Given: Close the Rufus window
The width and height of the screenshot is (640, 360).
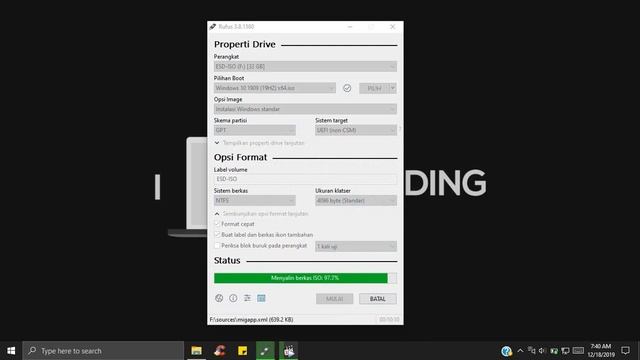Looking at the screenshot, I should click(x=393, y=27).
